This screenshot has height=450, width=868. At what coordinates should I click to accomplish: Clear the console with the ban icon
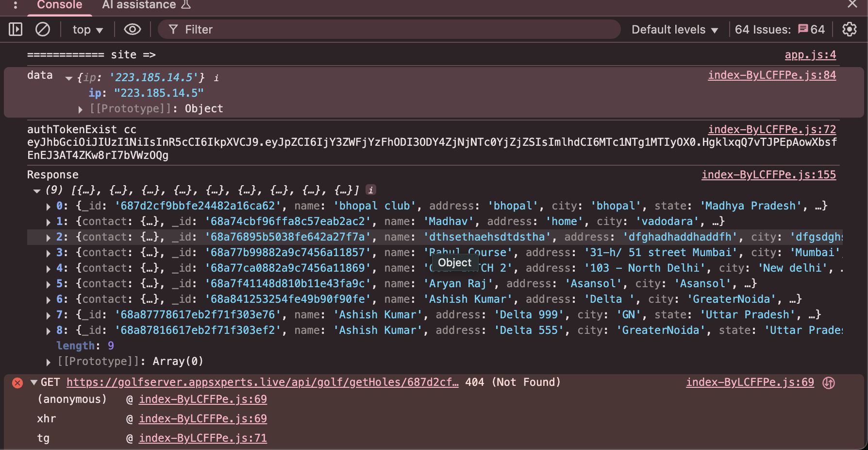(43, 30)
